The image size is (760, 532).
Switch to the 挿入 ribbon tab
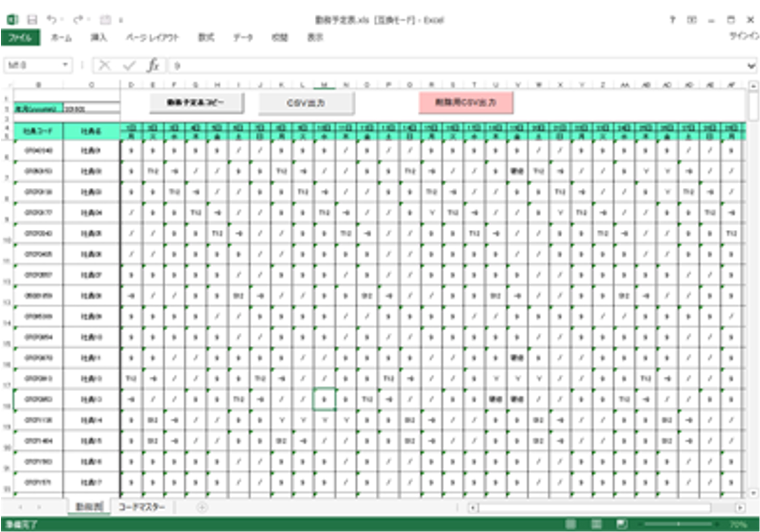(98, 37)
